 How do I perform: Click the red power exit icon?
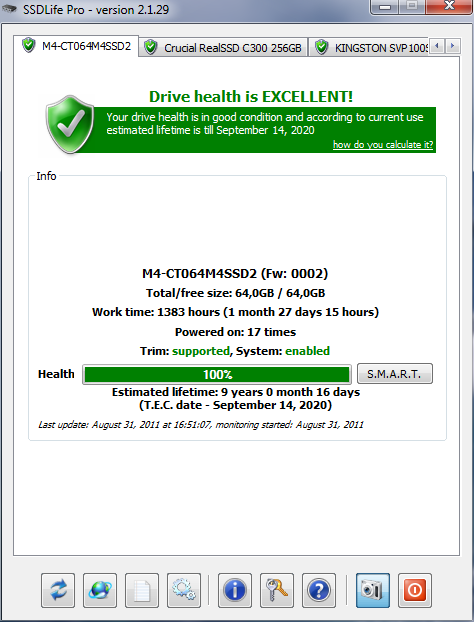point(415,590)
